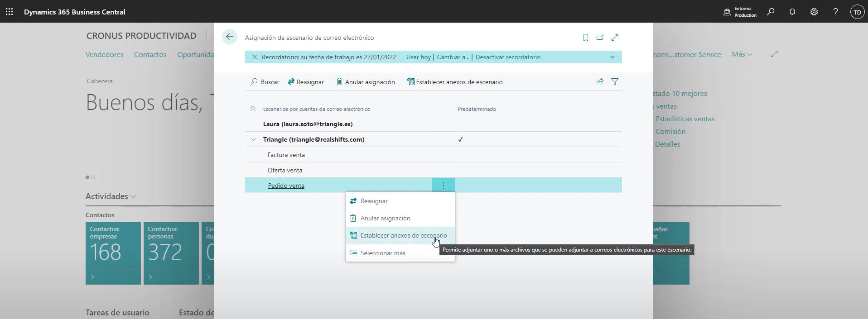The height and width of the screenshot is (319, 868).
Task: Expand the dialog to full width
Action: 615,38
